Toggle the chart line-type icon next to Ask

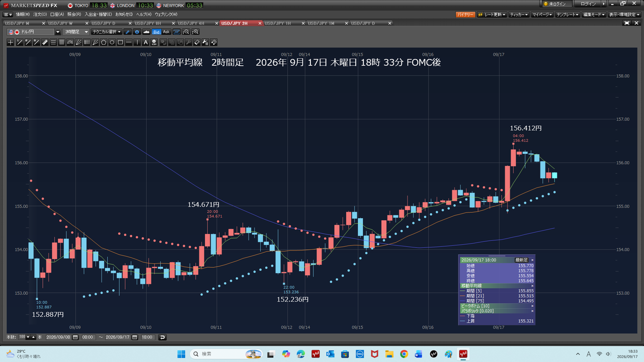pos(177,32)
